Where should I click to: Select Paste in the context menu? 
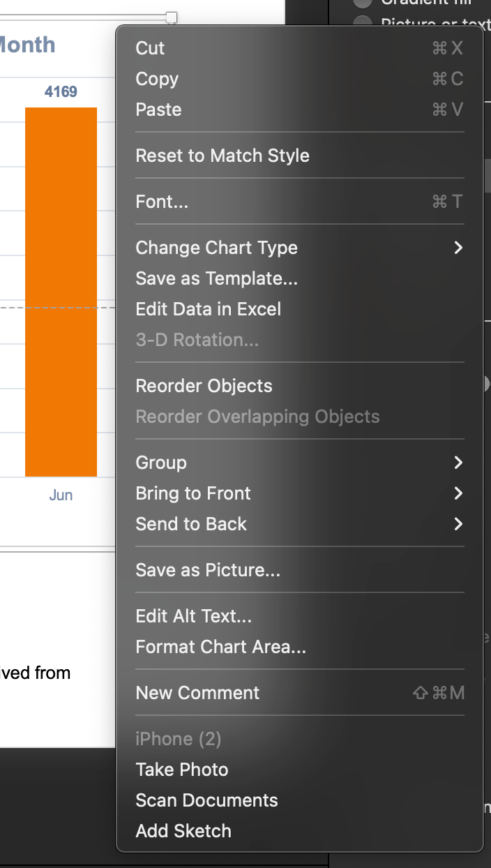[x=158, y=110]
